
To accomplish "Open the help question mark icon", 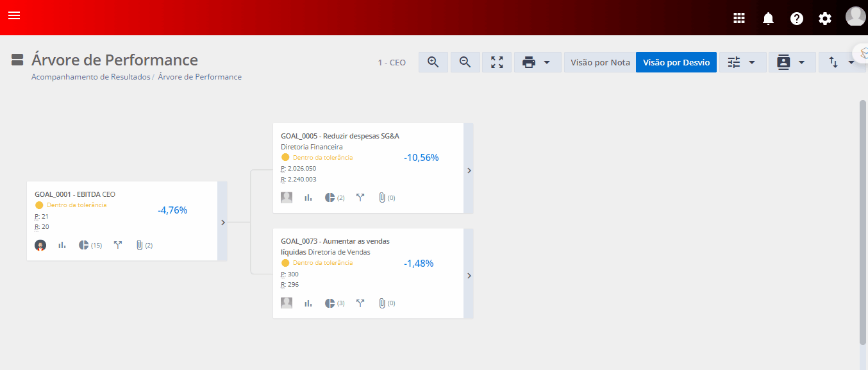I will [x=797, y=19].
